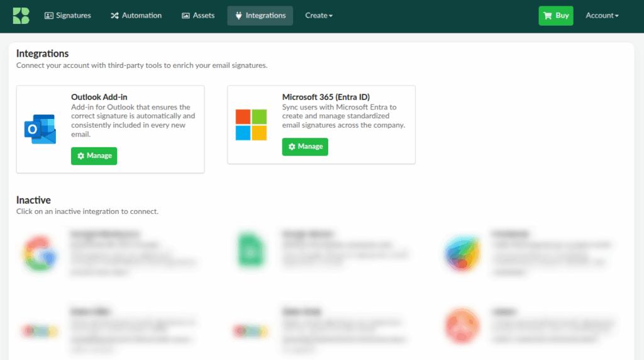Click the Integrations page heading
Screen dimensions: 644x360
pos(42,53)
